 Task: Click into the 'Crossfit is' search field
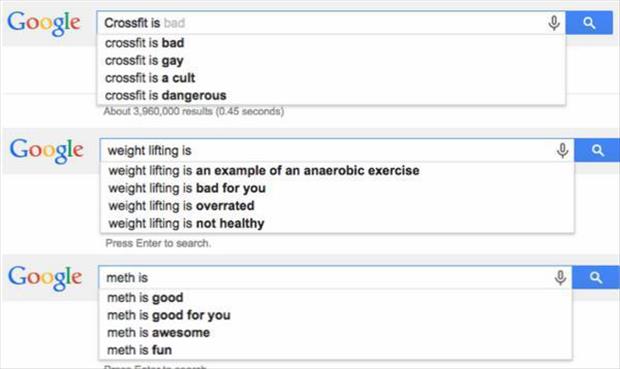322,23
